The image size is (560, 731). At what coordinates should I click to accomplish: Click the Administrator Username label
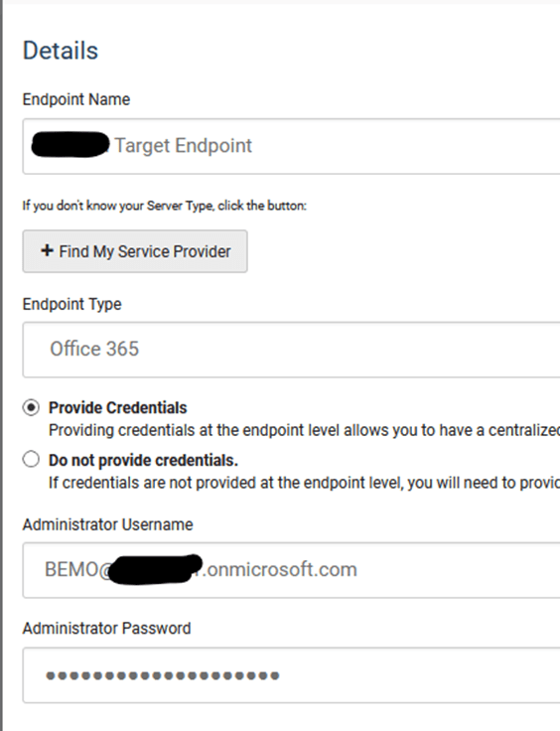click(x=107, y=524)
